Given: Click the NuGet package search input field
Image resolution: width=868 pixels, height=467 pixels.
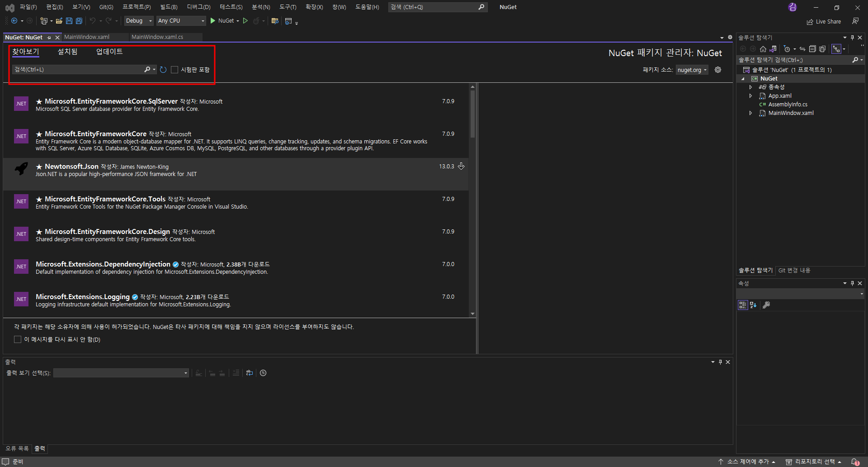Looking at the screenshot, I should pyautogui.click(x=78, y=69).
